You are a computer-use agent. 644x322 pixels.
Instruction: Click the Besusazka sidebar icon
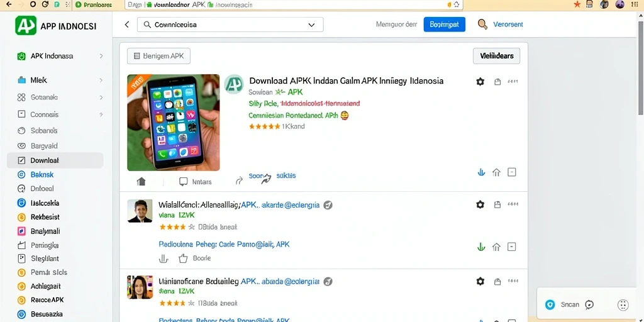[x=22, y=314]
